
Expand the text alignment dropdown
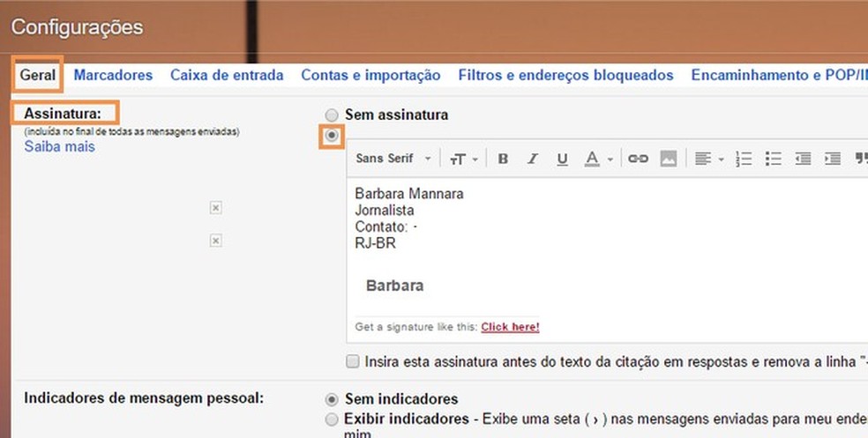(x=709, y=159)
